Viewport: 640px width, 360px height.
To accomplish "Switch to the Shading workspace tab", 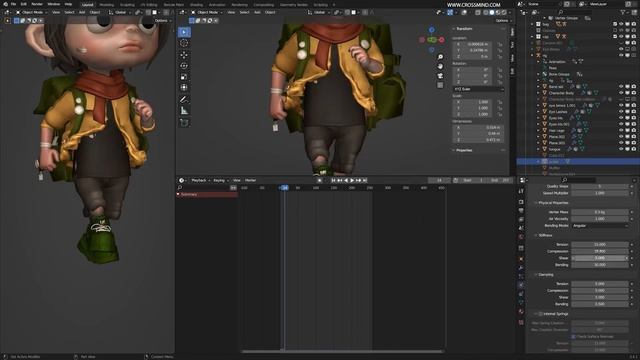I will point(196,5).
